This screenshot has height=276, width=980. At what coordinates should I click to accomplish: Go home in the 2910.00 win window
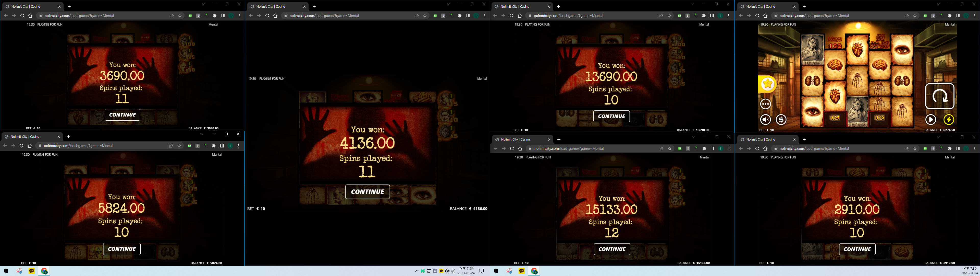click(x=765, y=149)
